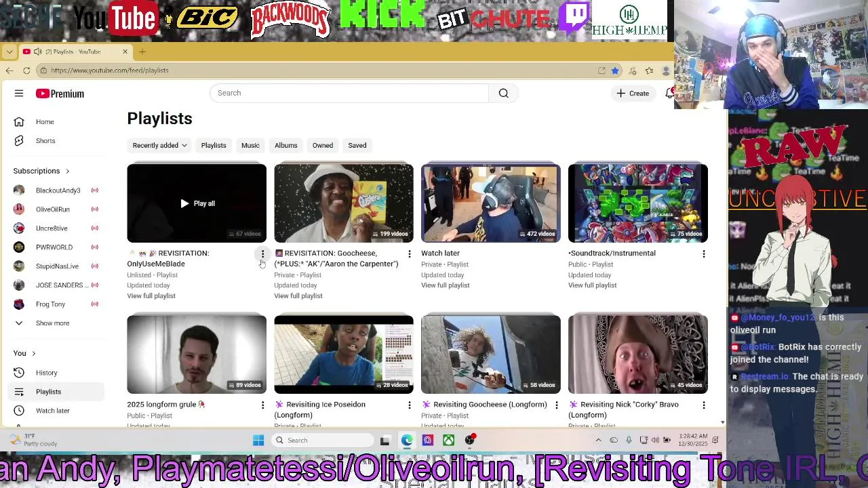Expand the Subscriptions section chevron
Image resolution: width=868 pixels, height=488 pixels.
click(67, 171)
